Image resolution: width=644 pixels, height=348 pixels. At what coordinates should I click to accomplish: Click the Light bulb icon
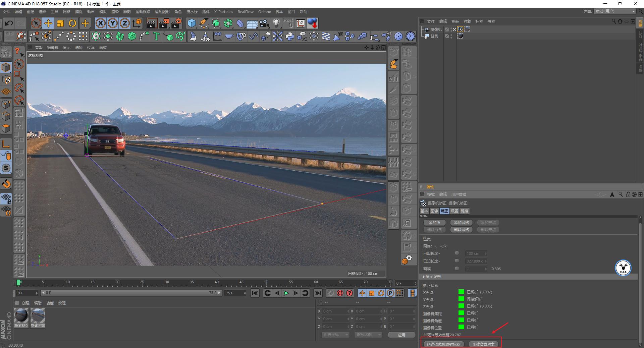point(276,23)
